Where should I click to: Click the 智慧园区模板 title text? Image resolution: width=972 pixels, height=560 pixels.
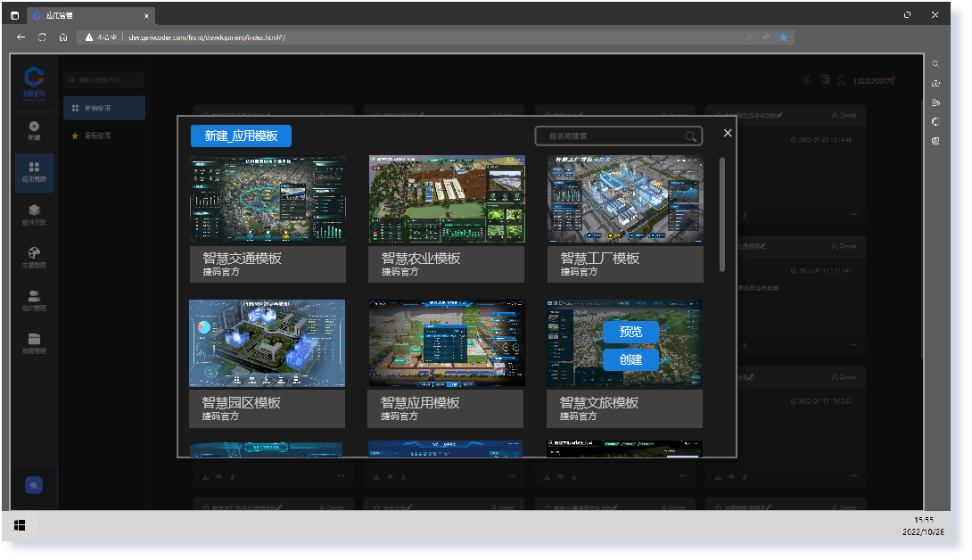(241, 402)
